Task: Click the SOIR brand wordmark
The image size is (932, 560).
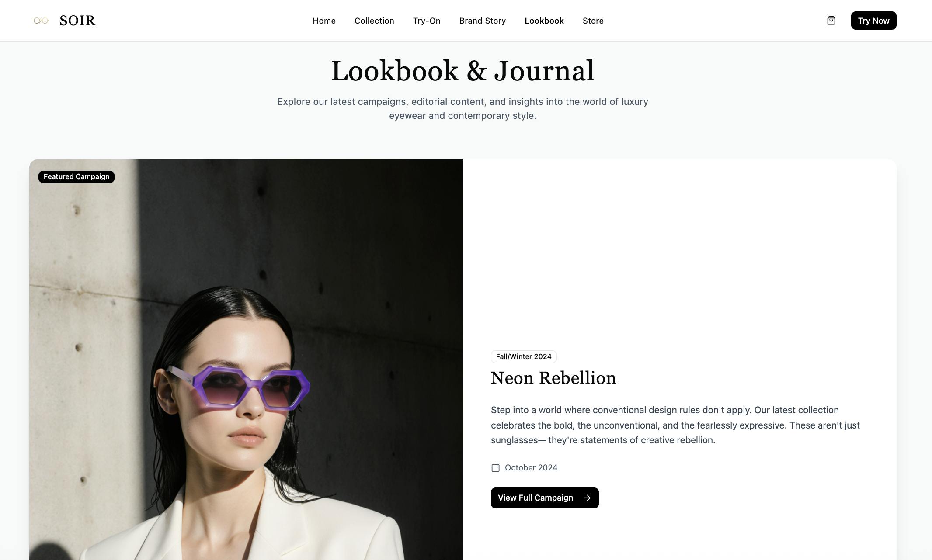Action: point(77,21)
